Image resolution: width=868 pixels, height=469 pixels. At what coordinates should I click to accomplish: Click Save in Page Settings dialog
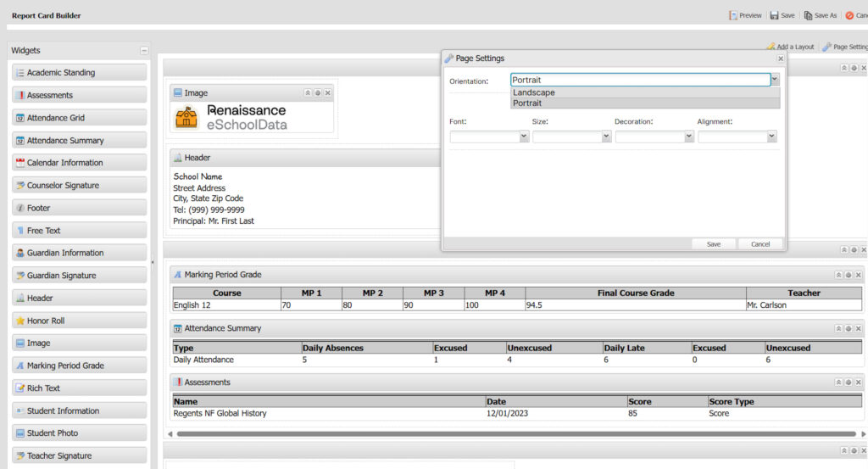(714, 244)
